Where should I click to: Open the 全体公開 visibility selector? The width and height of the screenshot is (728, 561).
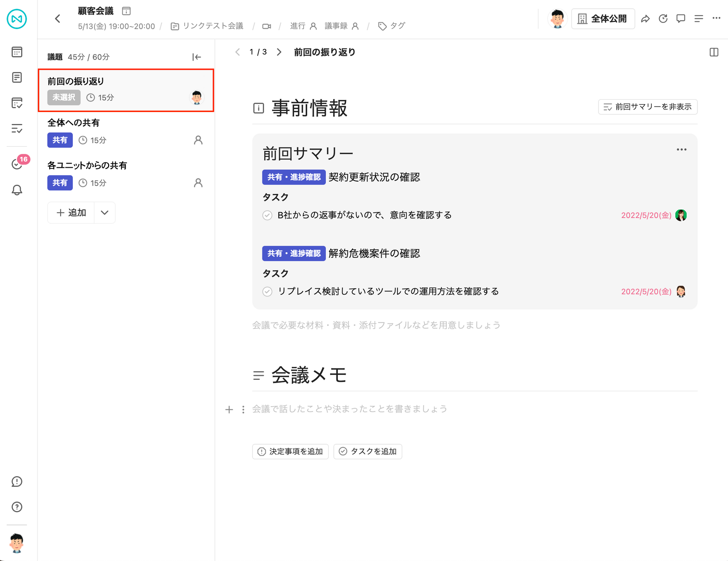(x=603, y=19)
